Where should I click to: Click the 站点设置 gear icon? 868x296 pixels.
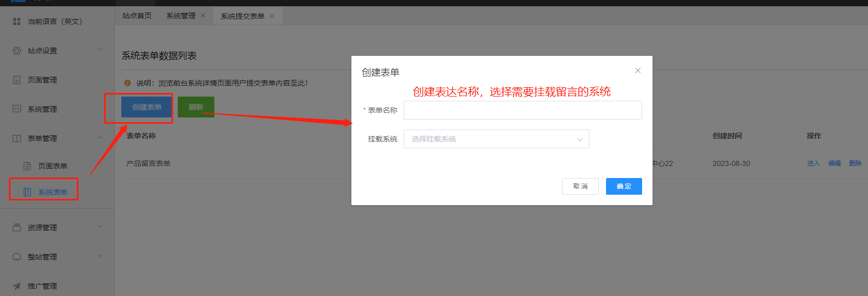coord(17,51)
